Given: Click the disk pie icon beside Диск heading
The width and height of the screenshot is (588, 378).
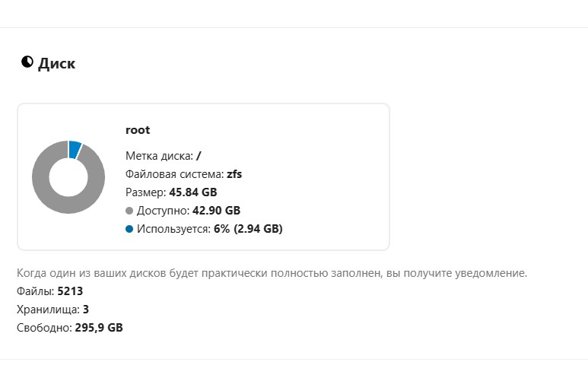Looking at the screenshot, I should coord(27,62).
